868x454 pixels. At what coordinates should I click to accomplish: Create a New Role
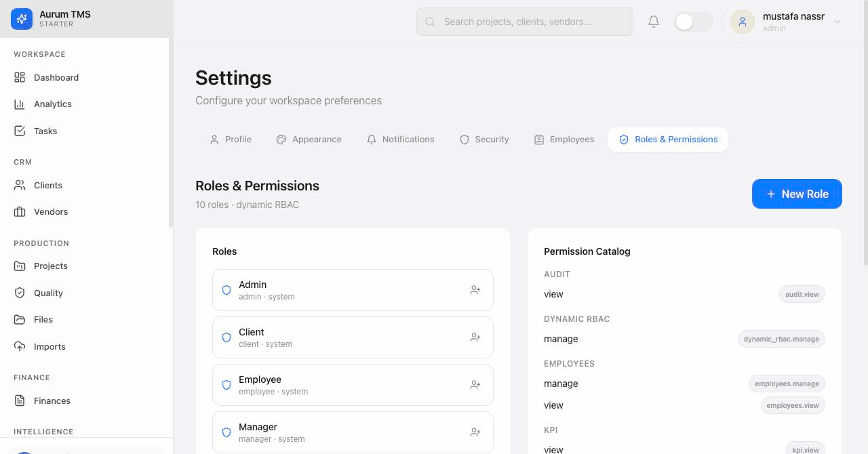coord(797,194)
